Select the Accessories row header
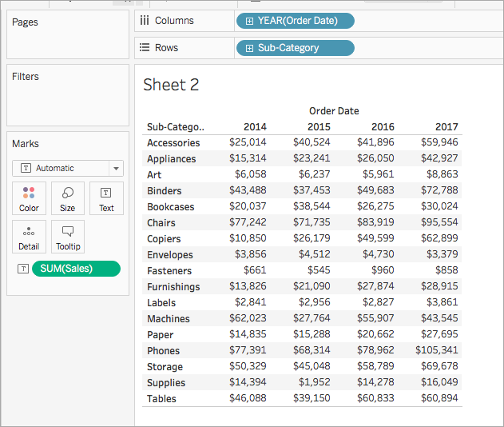 click(x=173, y=142)
